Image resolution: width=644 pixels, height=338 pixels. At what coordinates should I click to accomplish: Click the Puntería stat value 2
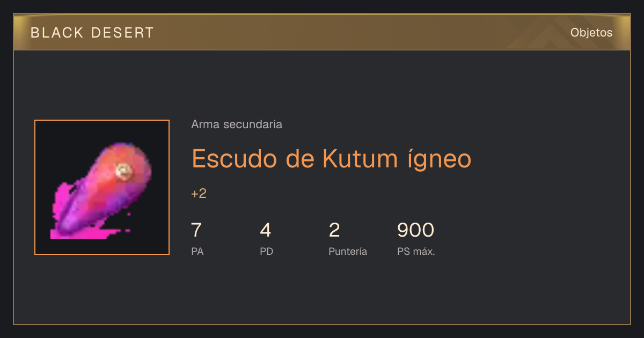click(334, 230)
